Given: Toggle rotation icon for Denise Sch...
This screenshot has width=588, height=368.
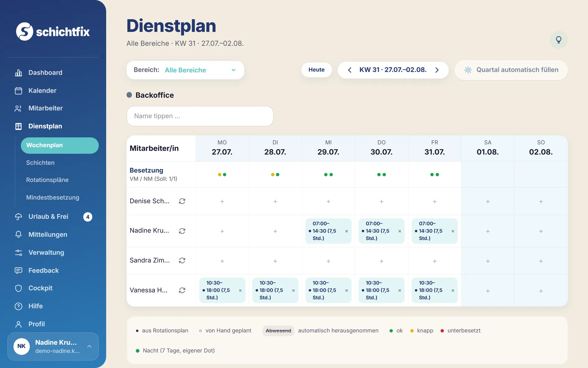Looking at the screenshot, I should pyautogui.click(x=182, y=201).
